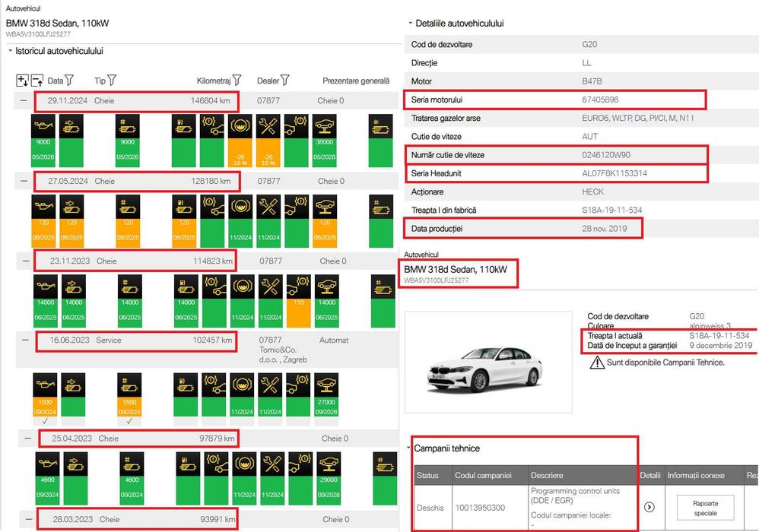Click the Prezentare generală column header

[356, 81]
